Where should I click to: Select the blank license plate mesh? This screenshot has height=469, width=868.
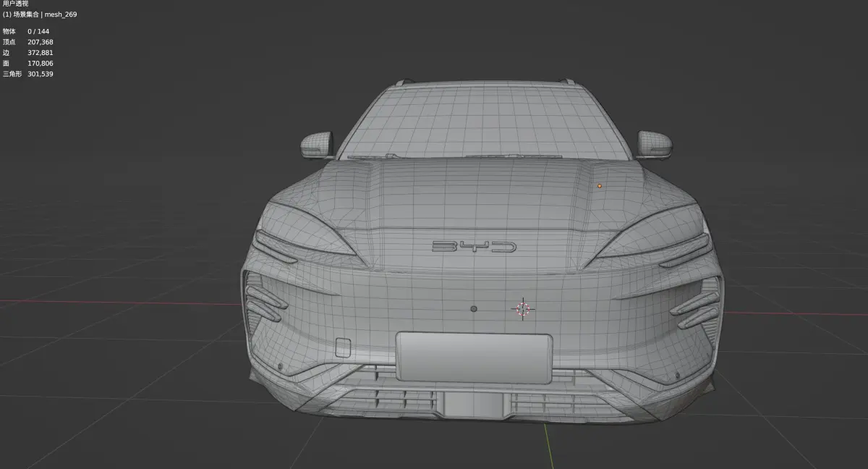[x=474, y=358]
